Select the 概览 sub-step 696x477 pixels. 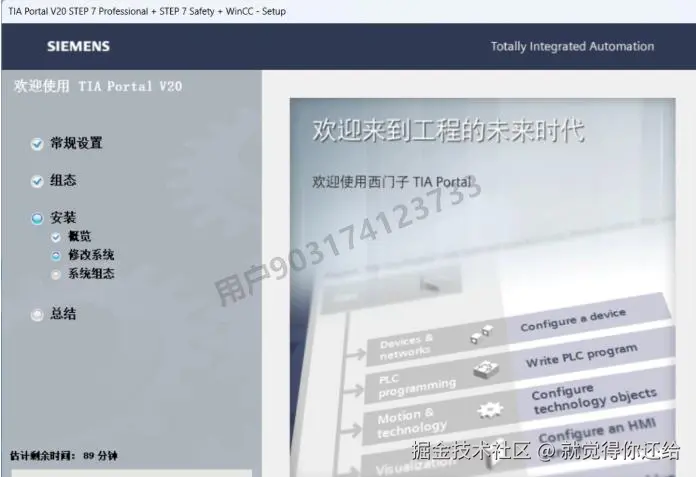pos(79,236)
